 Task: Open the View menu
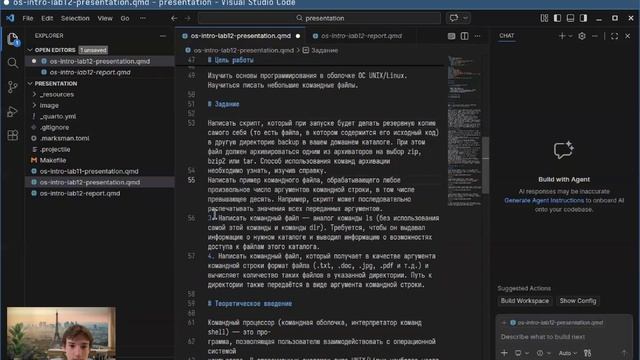coord(105,18)
